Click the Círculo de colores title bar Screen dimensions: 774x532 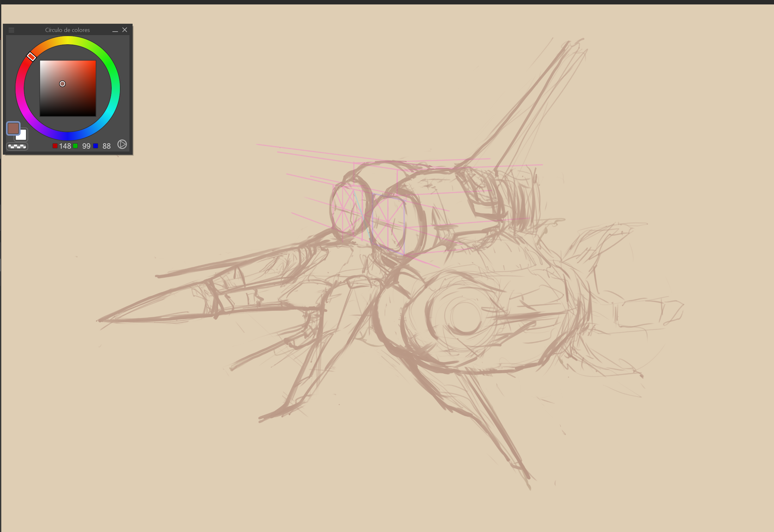[x=67, y=30]
